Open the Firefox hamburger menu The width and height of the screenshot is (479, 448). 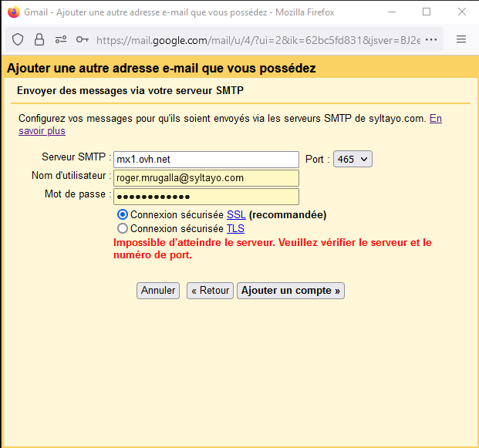(461, 39)
